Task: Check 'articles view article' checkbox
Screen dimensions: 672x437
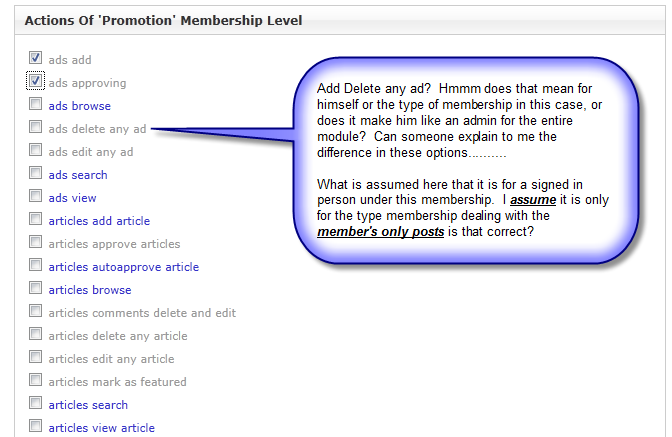Action: pyautogui.click(x=36, y=427)
